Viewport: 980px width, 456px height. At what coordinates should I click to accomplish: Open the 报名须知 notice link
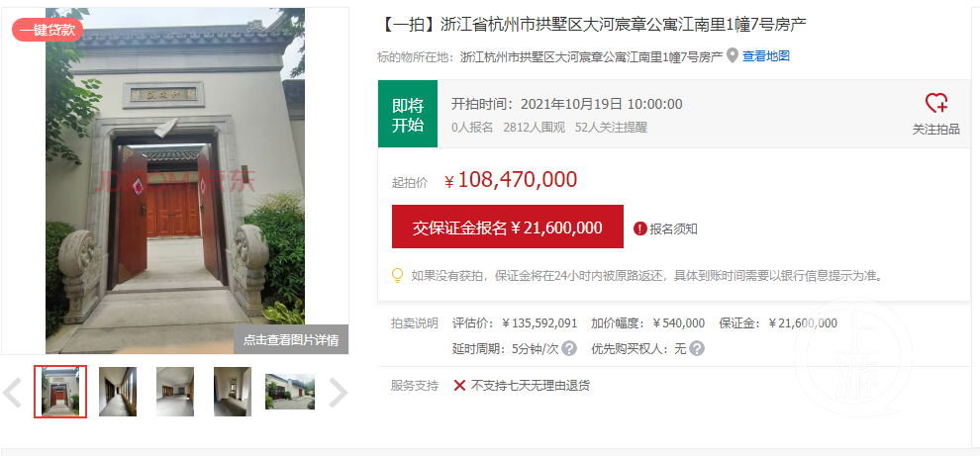click(674, 229)
